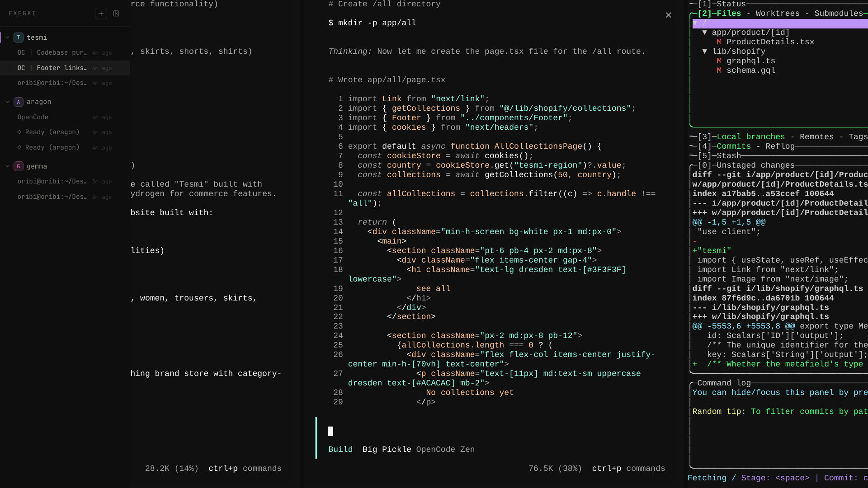
Task: Click the '@@ -1,5 +1,5 @@' hunk header
Action: coord(729,222)
